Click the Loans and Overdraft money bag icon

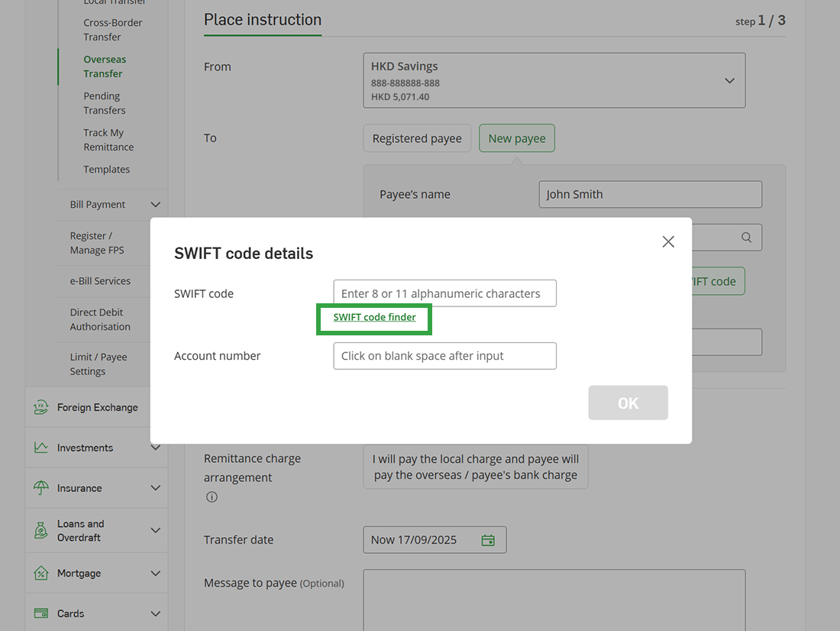coord(40,529)
